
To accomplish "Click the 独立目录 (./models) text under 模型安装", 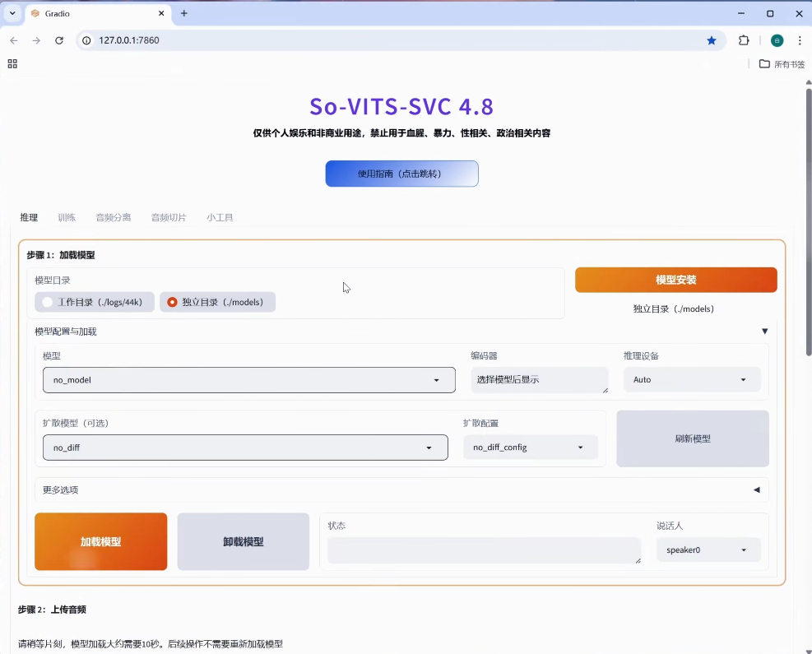I will pos(673,308).
